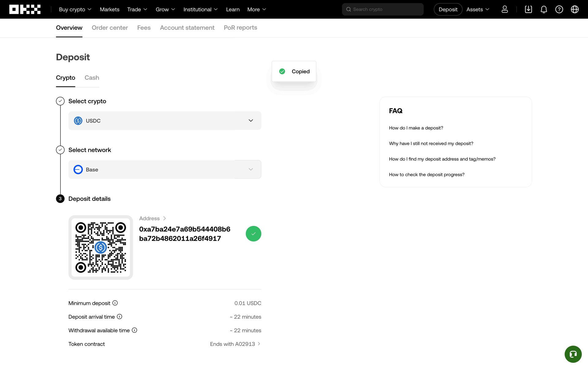The height and width of the screenshot is (369, 588).
Task: Show Minimum deposit info tooltip icon
Action: click(115, 303)
